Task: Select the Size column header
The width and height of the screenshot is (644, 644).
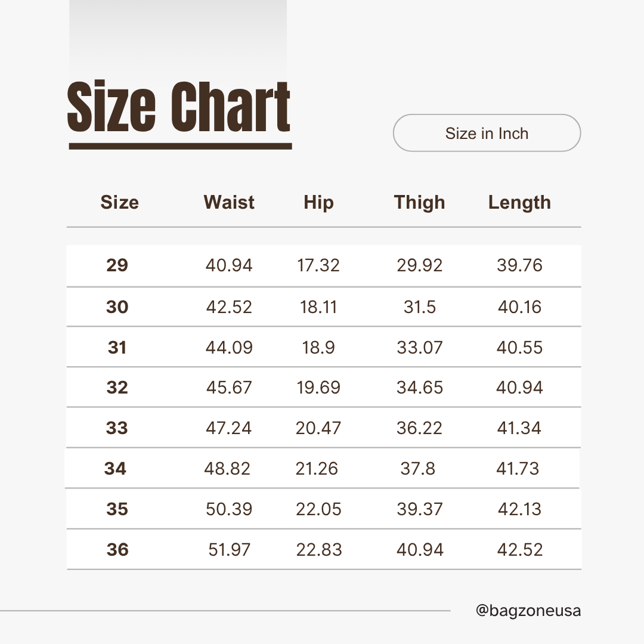Action: (x=119, y=202)
